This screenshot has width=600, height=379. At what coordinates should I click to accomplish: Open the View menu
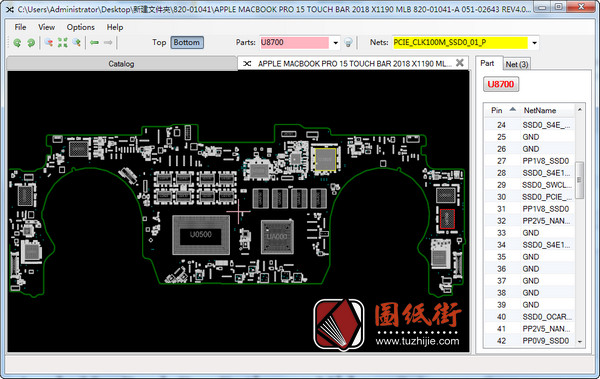coord(46,27)
